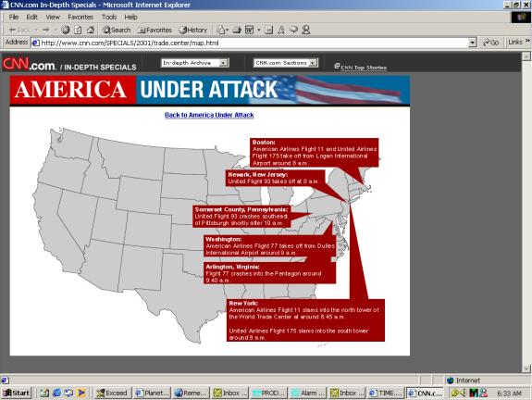The image size is (532, 400).
Task: Open the Mail icon dropdown arrow
Action: tap(228, 30)
